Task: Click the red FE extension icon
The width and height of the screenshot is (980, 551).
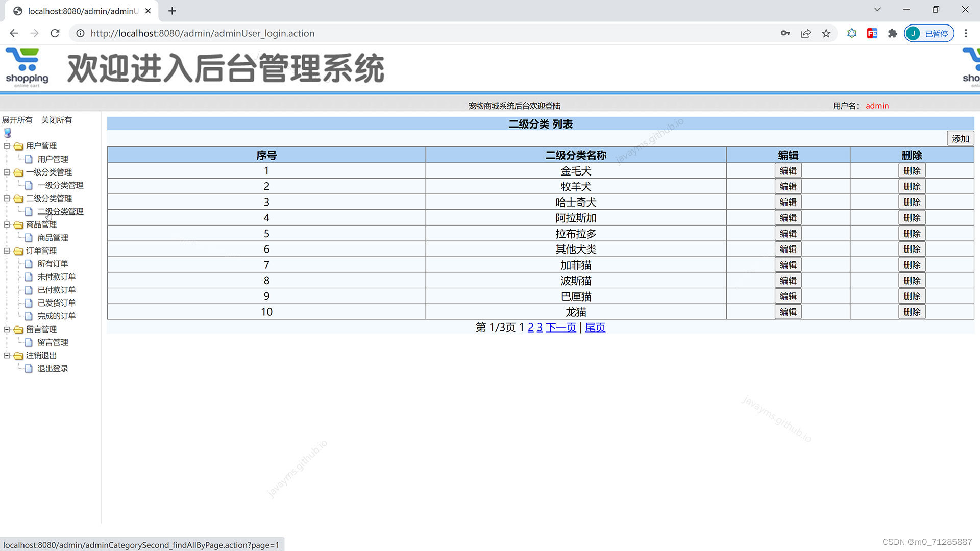Action: [x=872, y=33]
